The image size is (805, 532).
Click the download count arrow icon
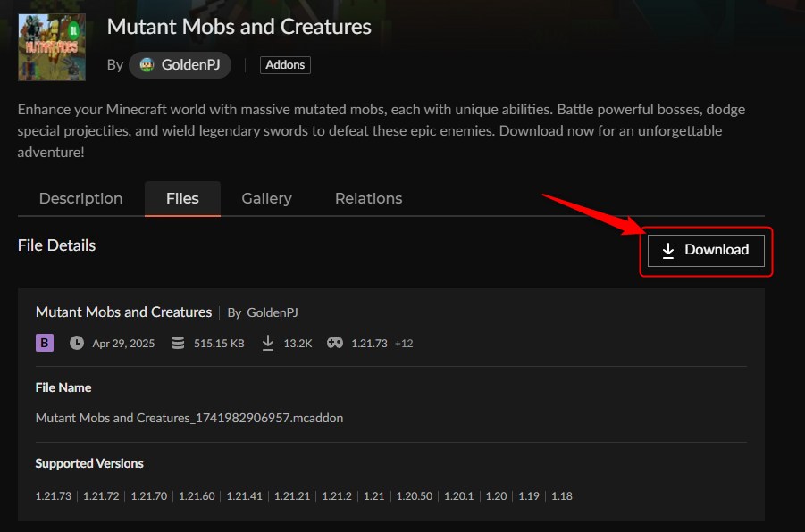click(268, 343)
